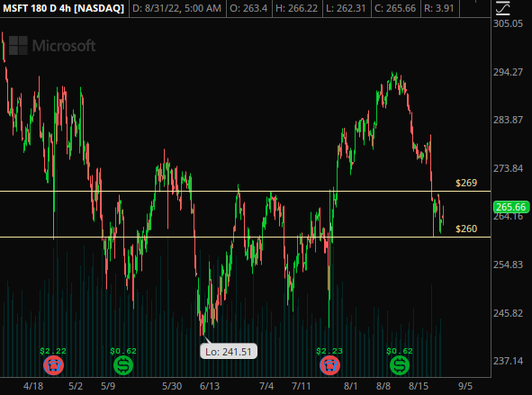Click the 5/9 date axis label
This screenshot has width=532, height=395.
click(108, 386)
